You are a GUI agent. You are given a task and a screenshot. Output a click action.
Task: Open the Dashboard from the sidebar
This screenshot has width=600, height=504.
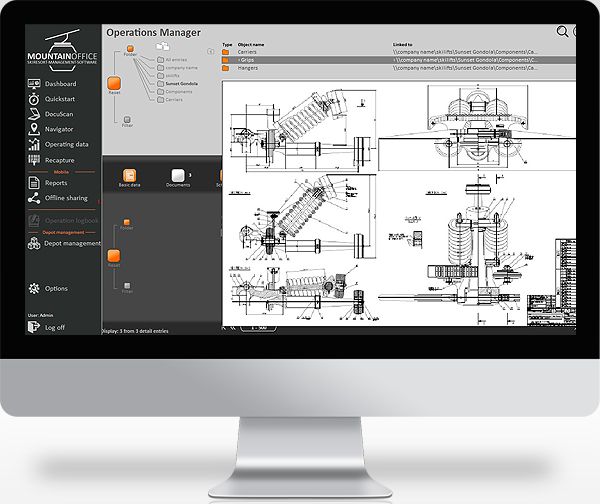60,84
